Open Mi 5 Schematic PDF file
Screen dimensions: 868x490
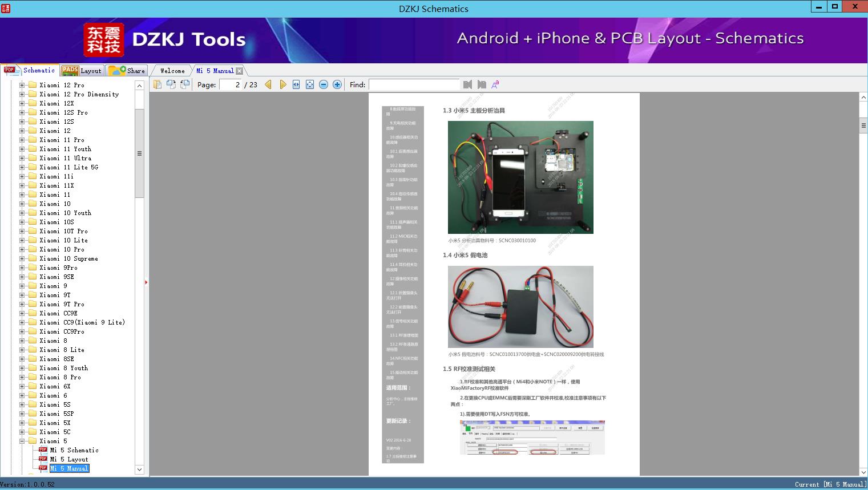coord(74,450)
